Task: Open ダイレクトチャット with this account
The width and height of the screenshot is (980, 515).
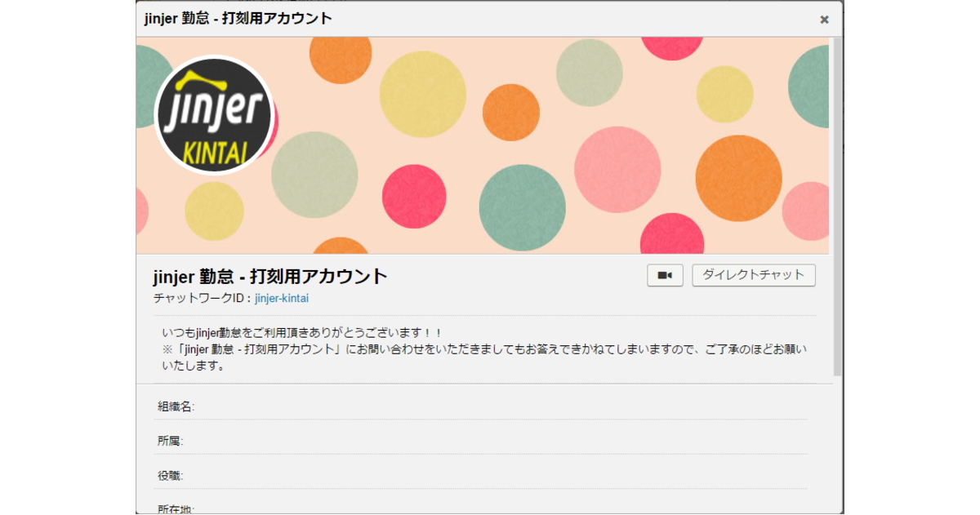Action: pos(754,275)
